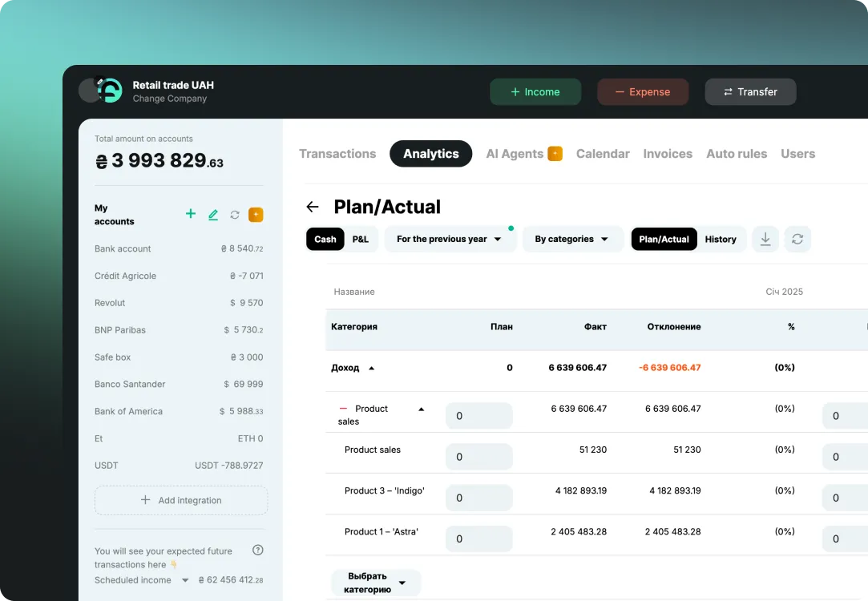Screen dimensions: 868x601
Task: Click the edit badge on company avatar
Action: (x=99, y=82)
